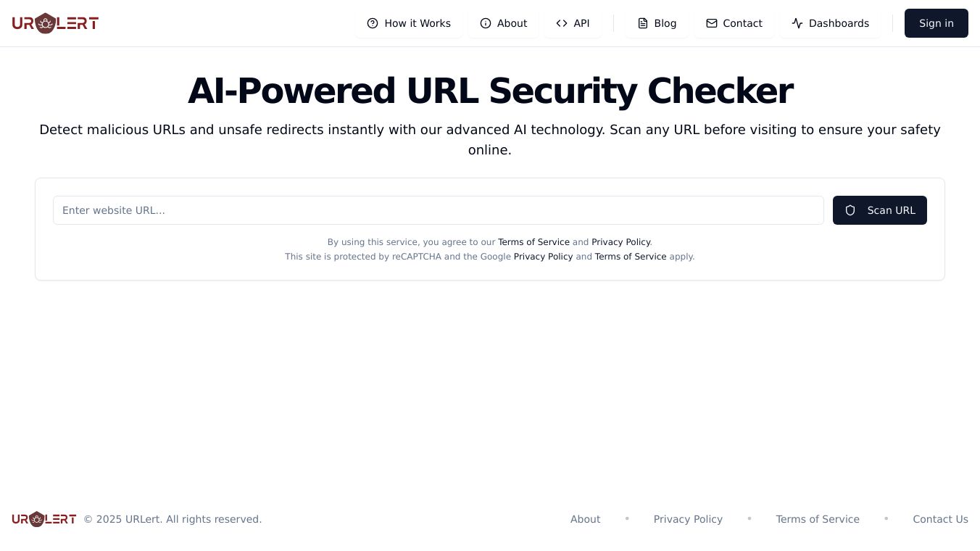Open the footer About link
The height and width of the screenshot is (551, 980).
tap(585, 519)
